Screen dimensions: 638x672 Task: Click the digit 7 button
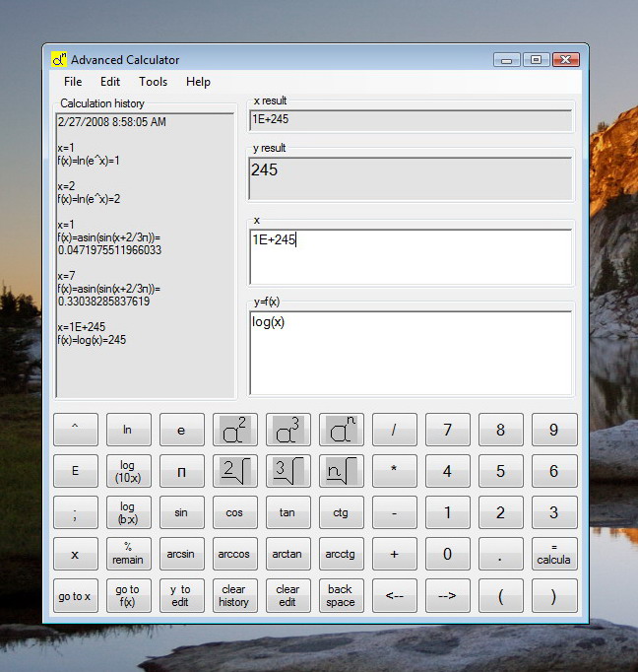coord(447,430)
